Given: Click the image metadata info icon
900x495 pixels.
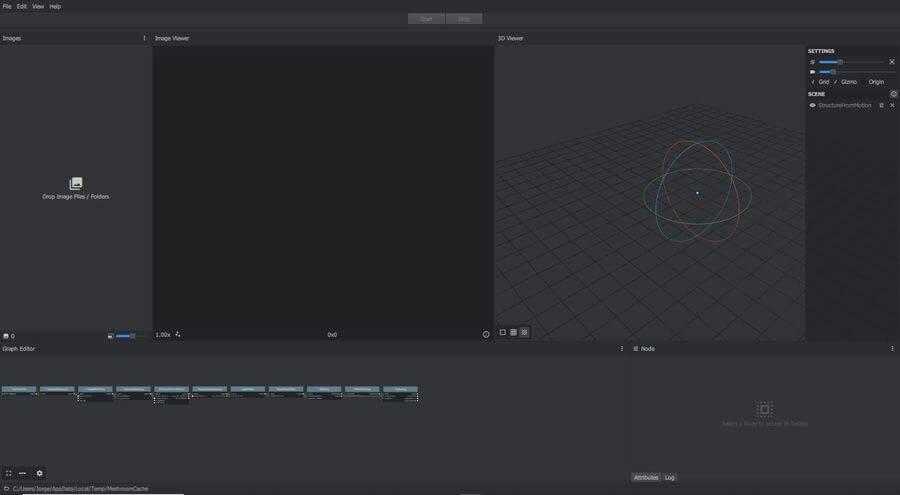Looking at the screenshot, I should click(x=486, y=334).
